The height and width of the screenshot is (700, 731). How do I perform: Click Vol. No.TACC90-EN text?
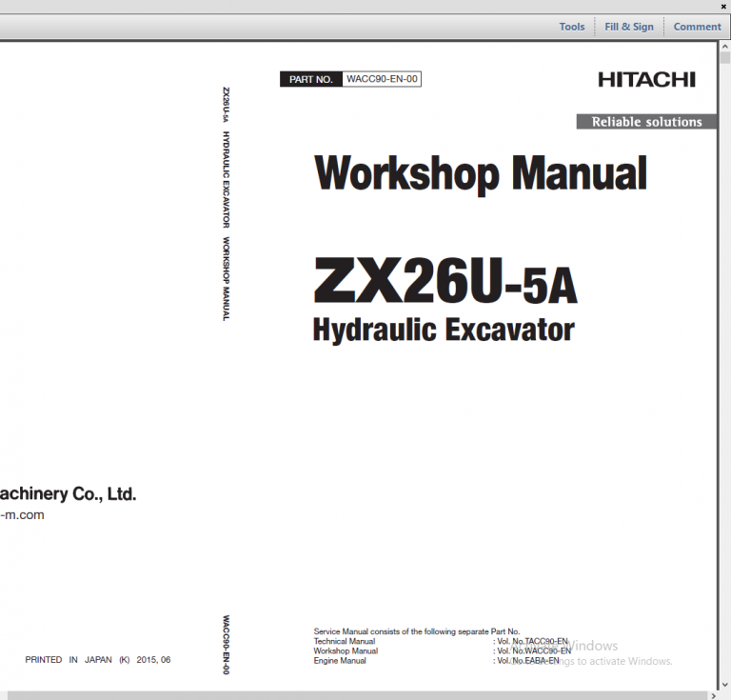click(532, 641)
